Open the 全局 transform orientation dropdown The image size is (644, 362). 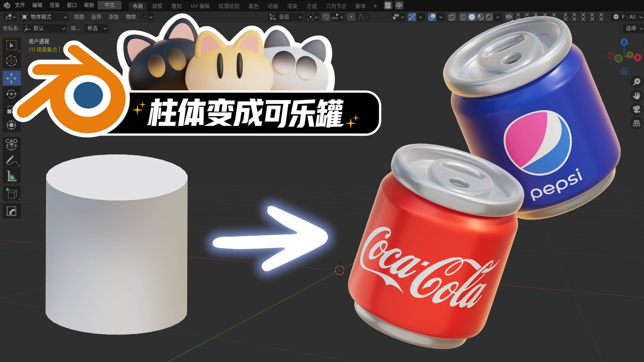(285, 17)
